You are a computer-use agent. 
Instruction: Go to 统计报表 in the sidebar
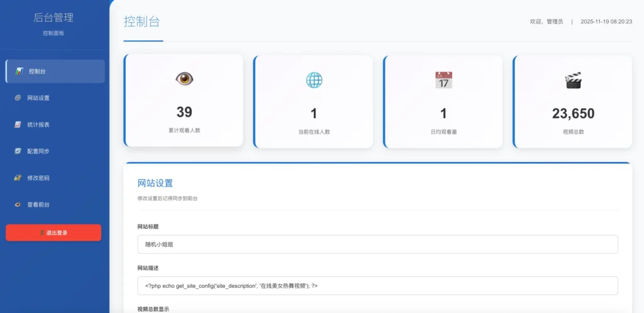pyautogui.click(x=55, y=124)
